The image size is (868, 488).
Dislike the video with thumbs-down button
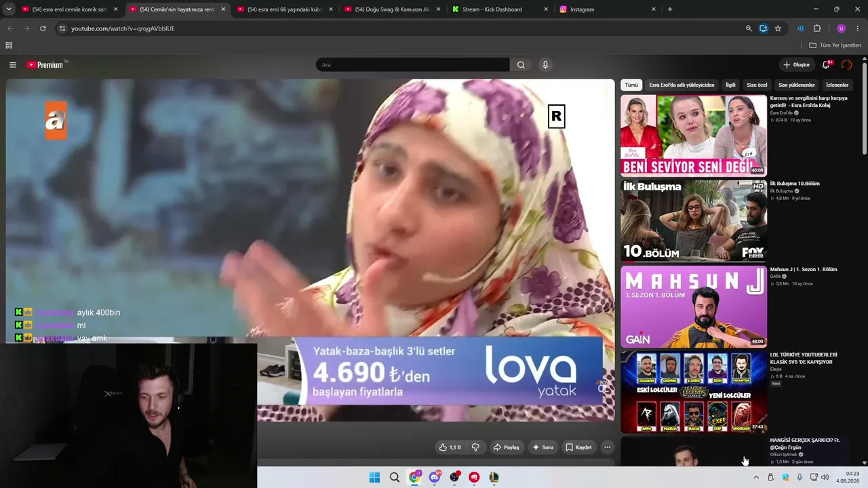[475, 447]
